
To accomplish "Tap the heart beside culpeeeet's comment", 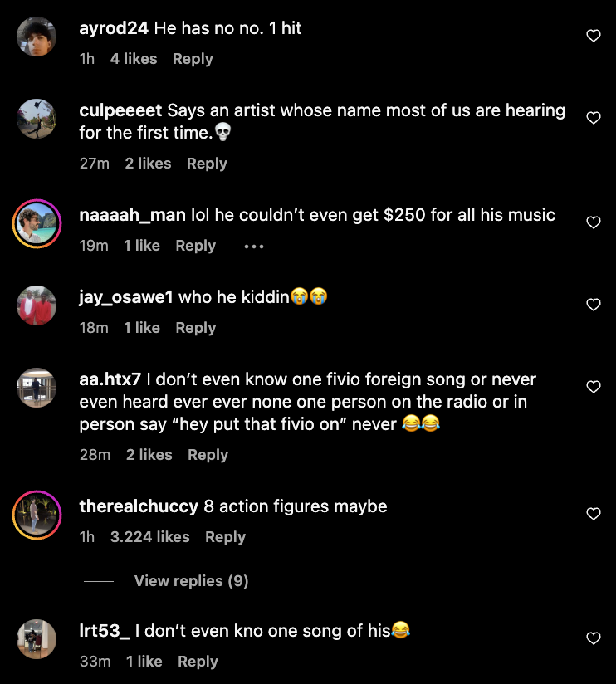I will pyautogui.click(x=594, y=118).
